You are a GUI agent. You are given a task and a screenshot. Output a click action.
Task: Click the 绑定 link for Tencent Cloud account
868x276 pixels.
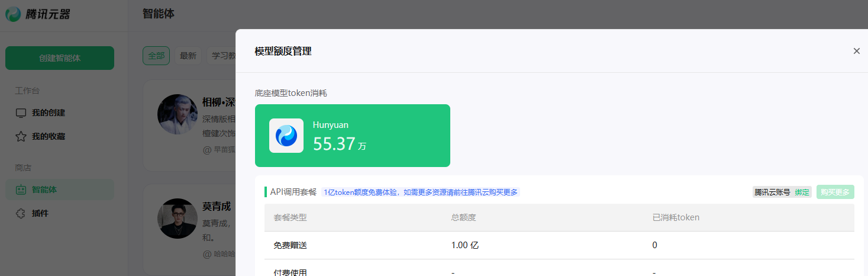(x=802, y=192)
